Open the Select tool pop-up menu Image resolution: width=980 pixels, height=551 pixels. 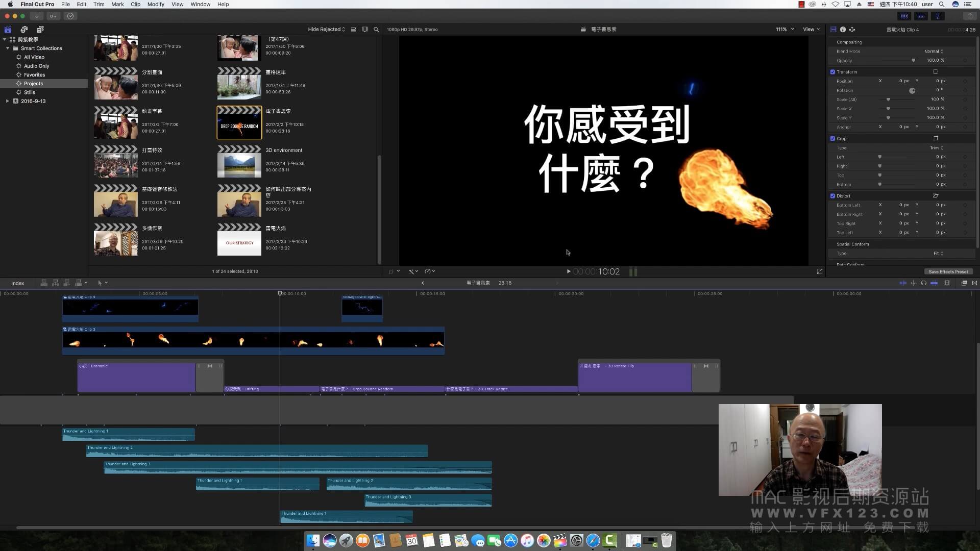click(x=102, y=283)
